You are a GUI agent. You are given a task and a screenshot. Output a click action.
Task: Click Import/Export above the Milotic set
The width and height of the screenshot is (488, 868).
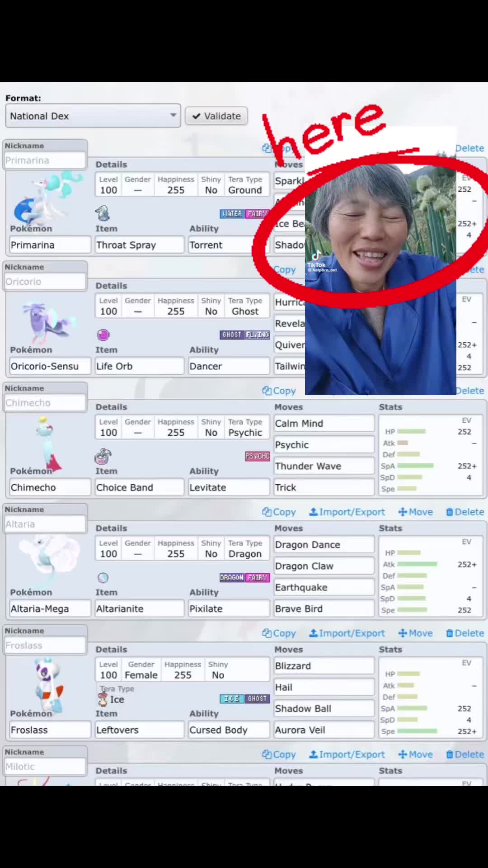pyautogui.click(x=347, y=754)
